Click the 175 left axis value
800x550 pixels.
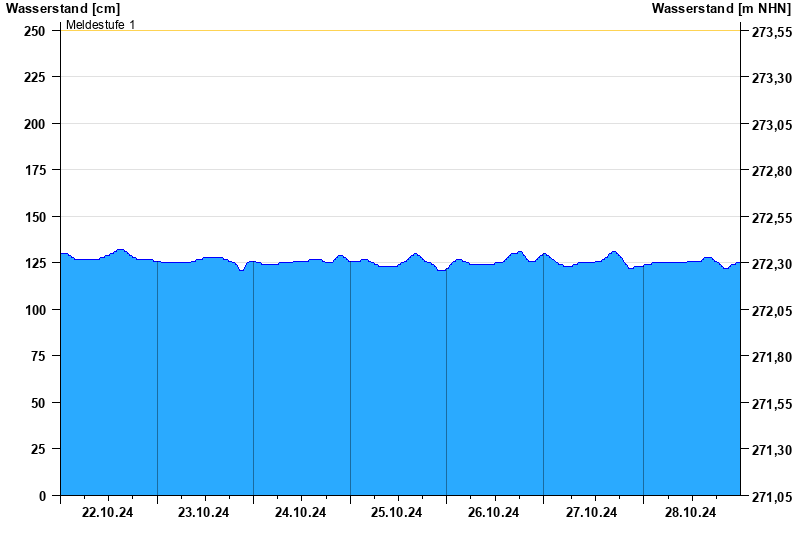tap(35, 170)
